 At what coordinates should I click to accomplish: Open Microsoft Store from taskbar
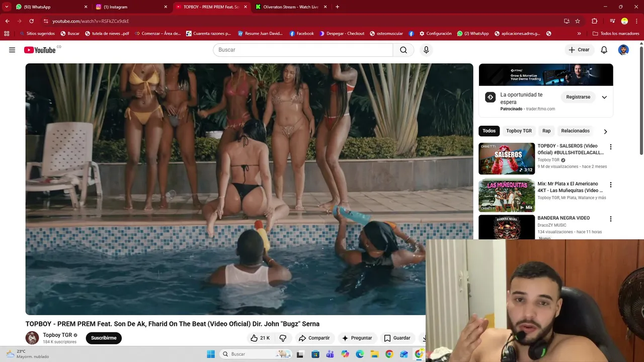click(315, 354)
